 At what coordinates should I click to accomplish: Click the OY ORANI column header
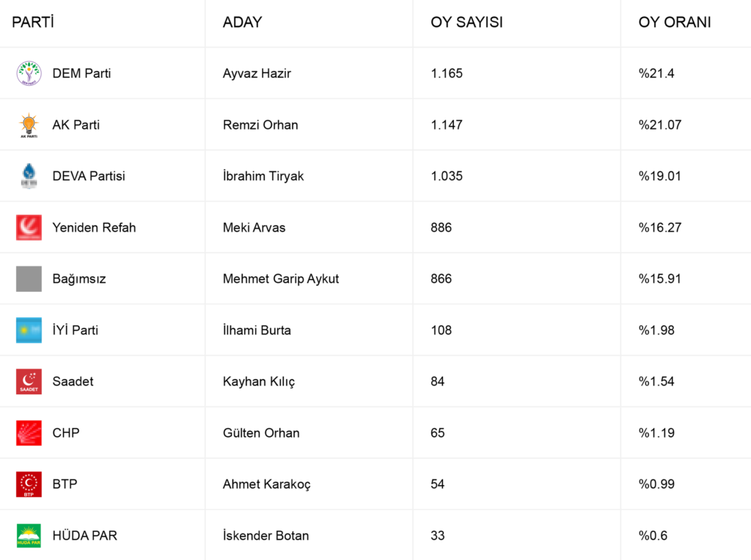click(x=675, y=22)
